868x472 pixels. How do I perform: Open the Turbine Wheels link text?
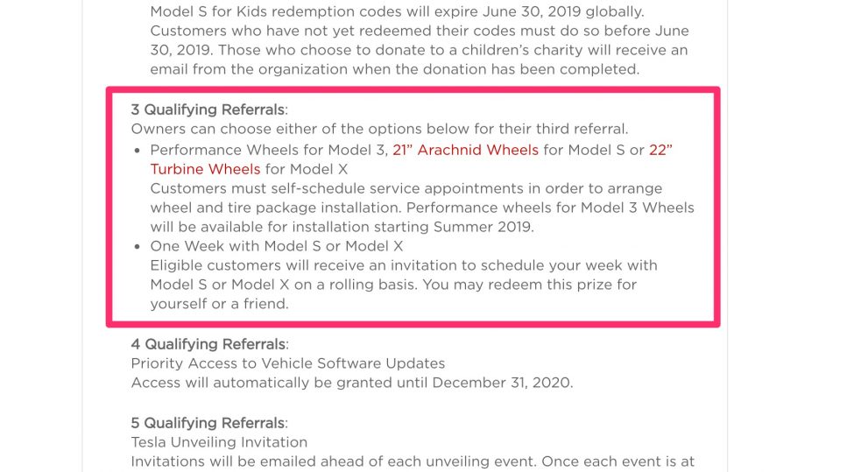click(205, 169)
